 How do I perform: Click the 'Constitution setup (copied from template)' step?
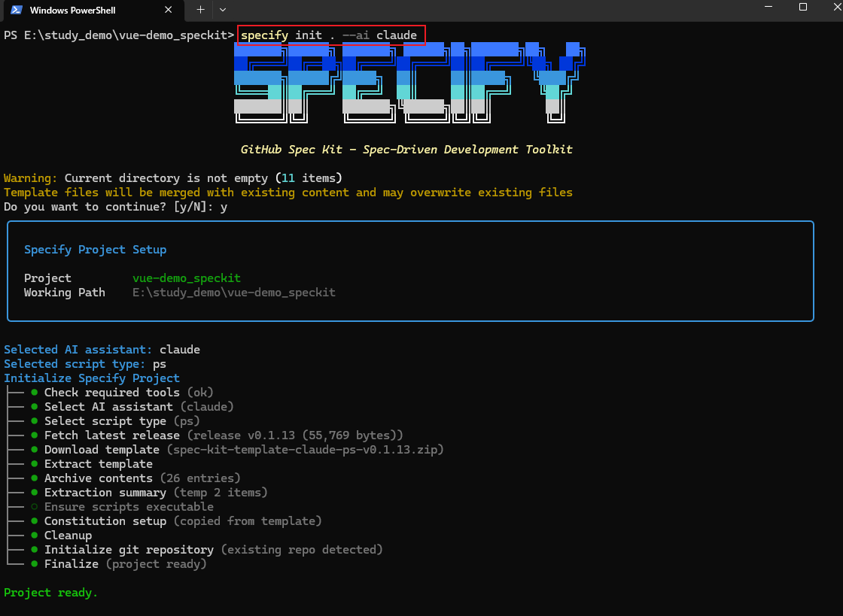point(177,521)
